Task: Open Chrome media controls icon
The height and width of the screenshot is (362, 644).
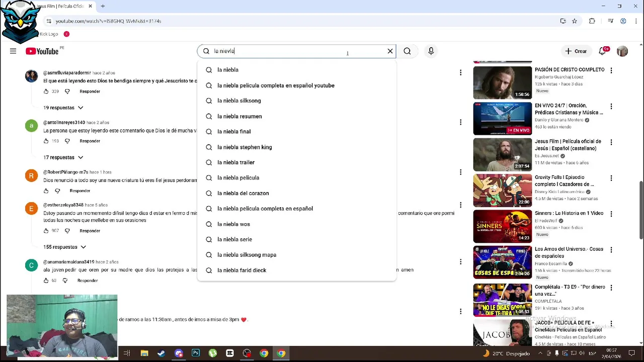Action: [x=610, y=21]
